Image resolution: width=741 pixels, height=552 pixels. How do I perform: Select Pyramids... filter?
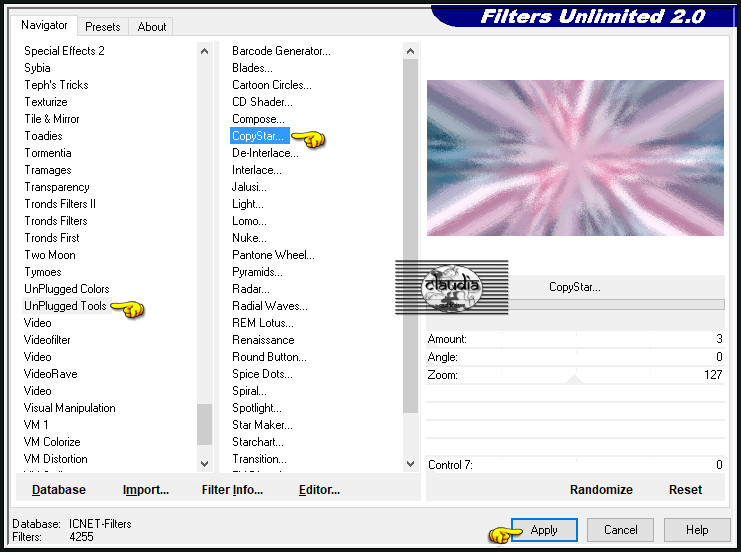coord(257,272)
